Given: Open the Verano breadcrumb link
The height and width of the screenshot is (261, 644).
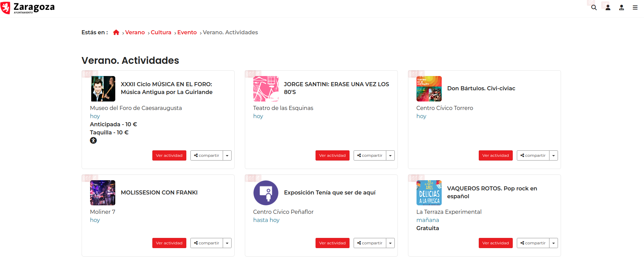Looking at the screenshot, I should coord(135,32).
